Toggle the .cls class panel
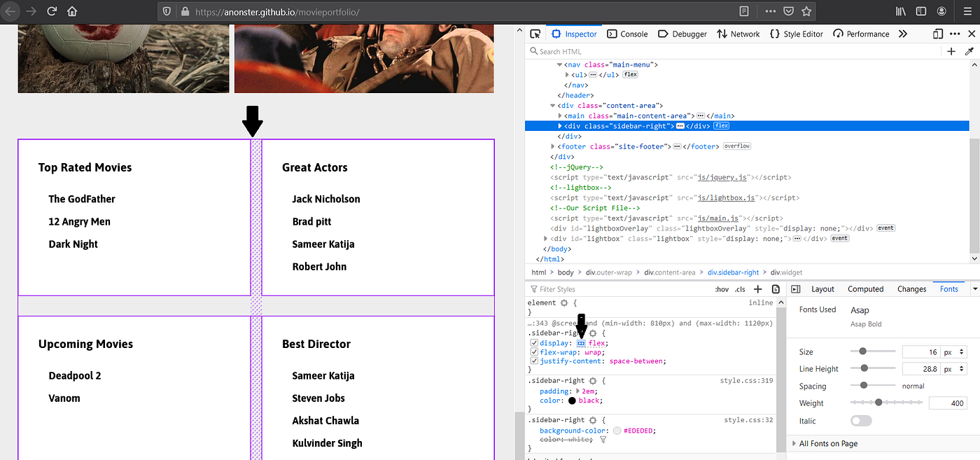 click(x=740, y=289)
